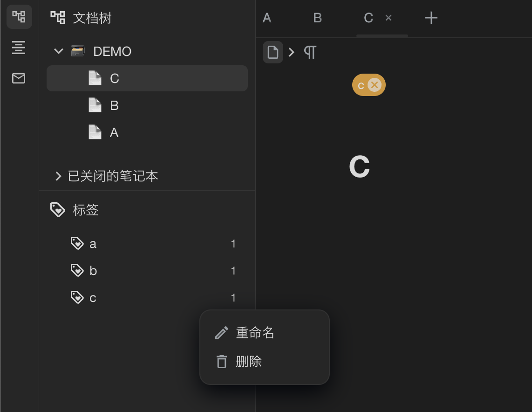Click the 文档树 panel header icon

(x=58, y=18)
